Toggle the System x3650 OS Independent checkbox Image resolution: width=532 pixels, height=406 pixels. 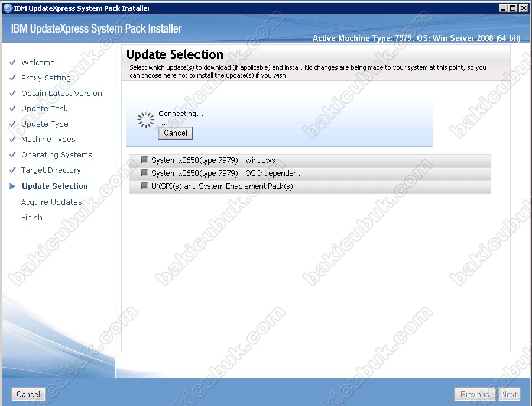pos(145,173)
